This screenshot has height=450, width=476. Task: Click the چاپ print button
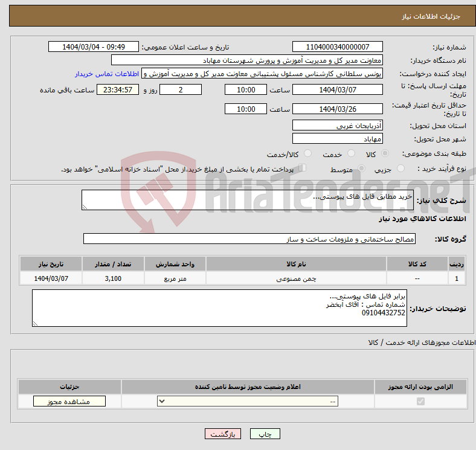pyautogui.click(x=265, y=434)
